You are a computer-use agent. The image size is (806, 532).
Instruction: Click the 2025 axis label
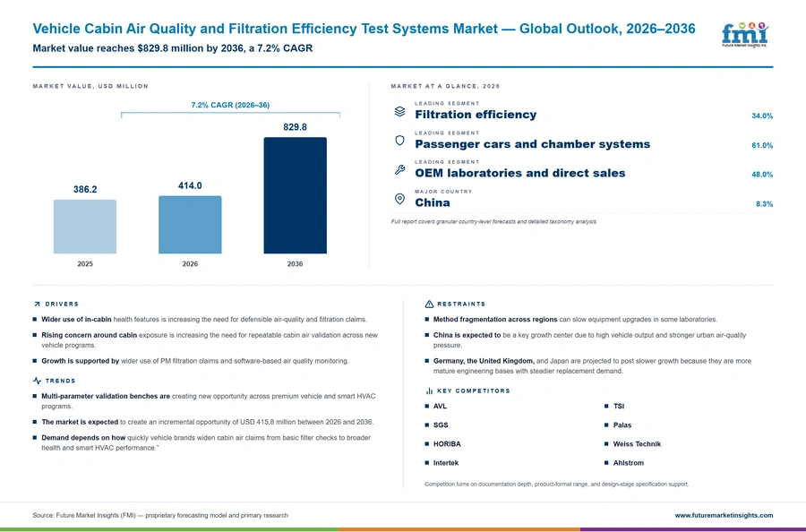click(85, 263)
